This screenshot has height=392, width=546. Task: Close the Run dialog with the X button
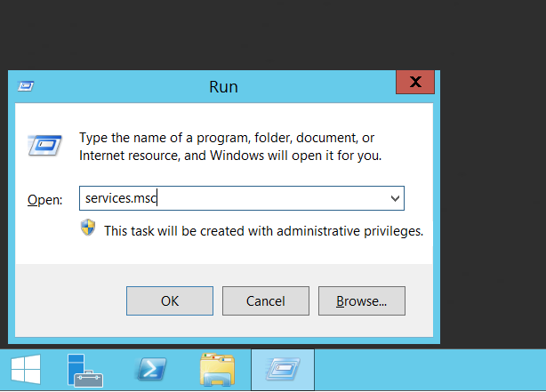click(x=414, y=83)
